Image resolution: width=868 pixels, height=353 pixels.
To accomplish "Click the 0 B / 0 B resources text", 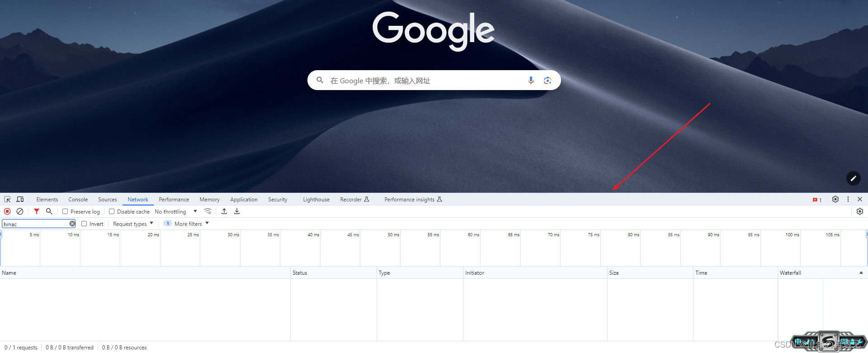I will (124, 348).
